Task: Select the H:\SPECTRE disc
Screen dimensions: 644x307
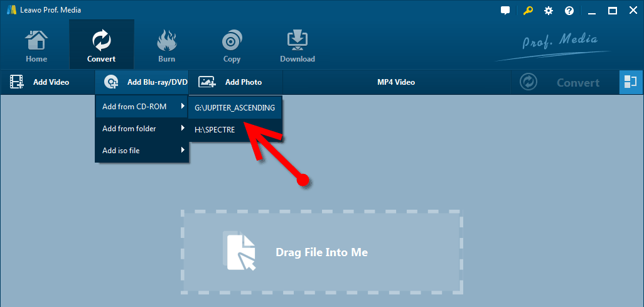Action: (x=235, y=130)
